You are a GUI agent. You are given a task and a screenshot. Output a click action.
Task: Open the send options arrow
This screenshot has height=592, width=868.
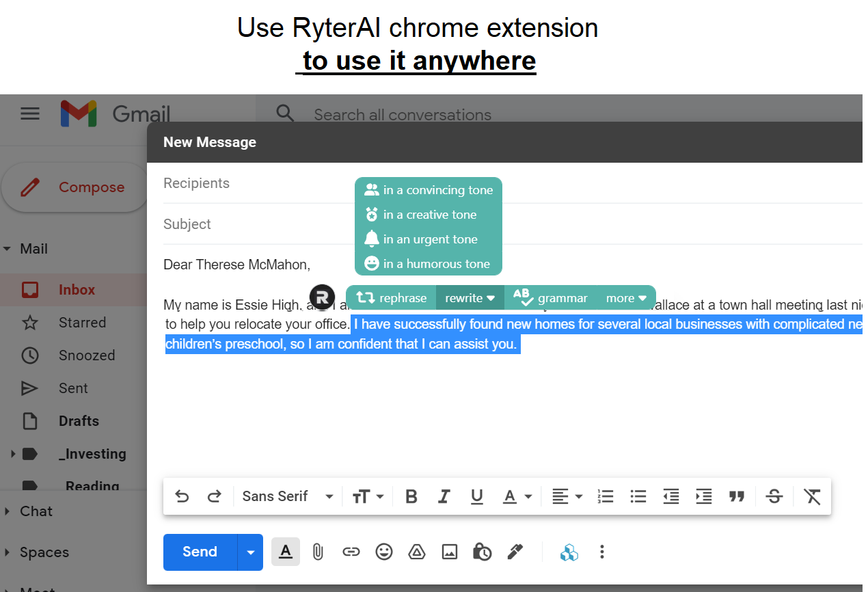pos(250,552)
